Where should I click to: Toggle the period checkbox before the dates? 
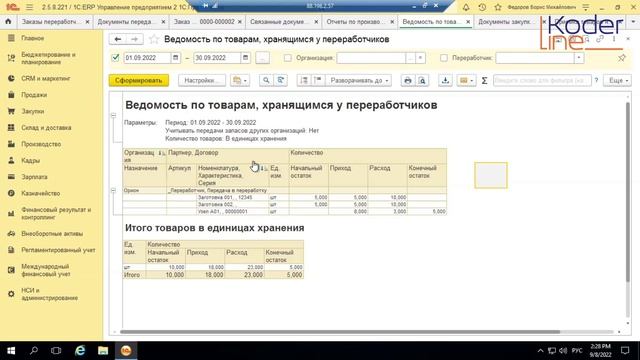pyautogui.click(x=116, y=58)
